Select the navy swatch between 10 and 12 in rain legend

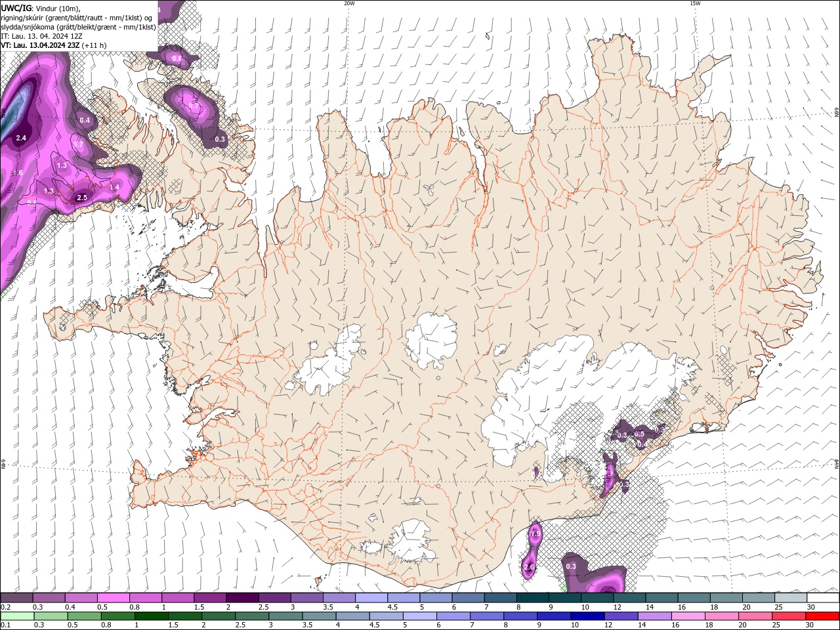[587, 616]
